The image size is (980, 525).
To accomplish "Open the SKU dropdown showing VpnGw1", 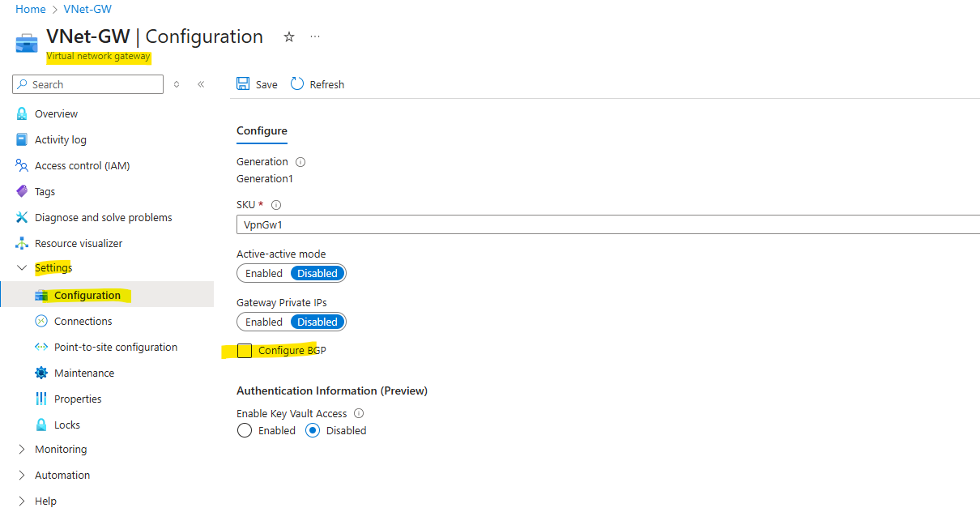I will (608, 224).
